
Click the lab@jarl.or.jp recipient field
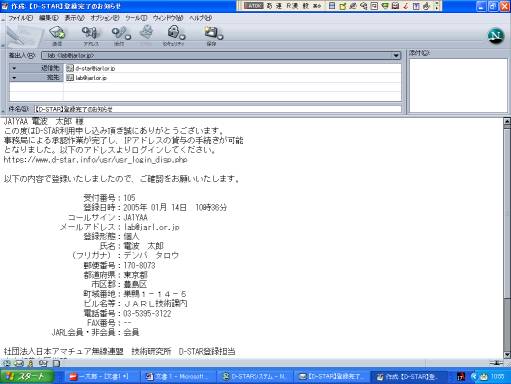[232, 78]
